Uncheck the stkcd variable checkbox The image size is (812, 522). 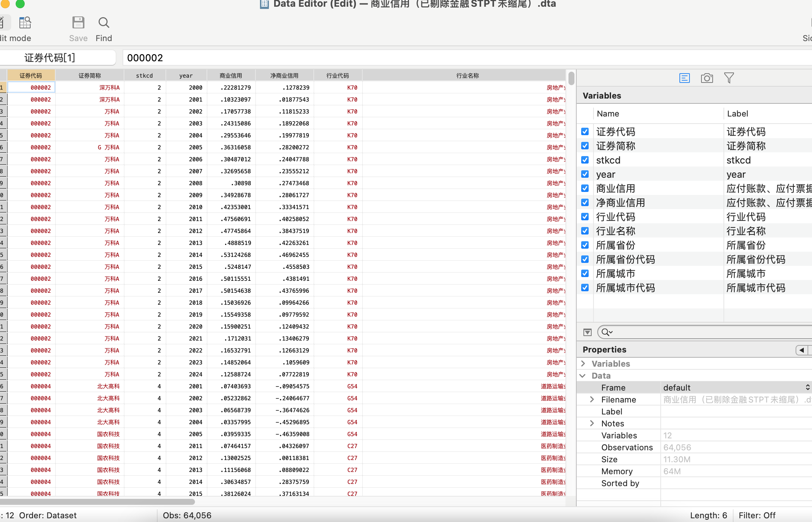[x=585, y=160]
